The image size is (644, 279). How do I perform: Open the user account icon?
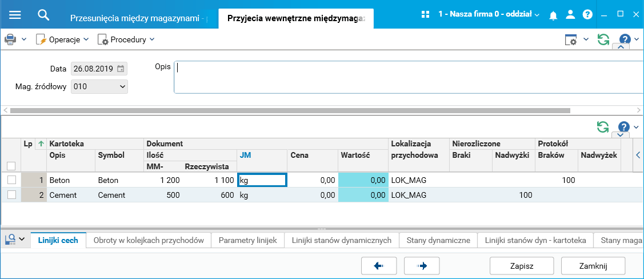click(x=570, y=15)
